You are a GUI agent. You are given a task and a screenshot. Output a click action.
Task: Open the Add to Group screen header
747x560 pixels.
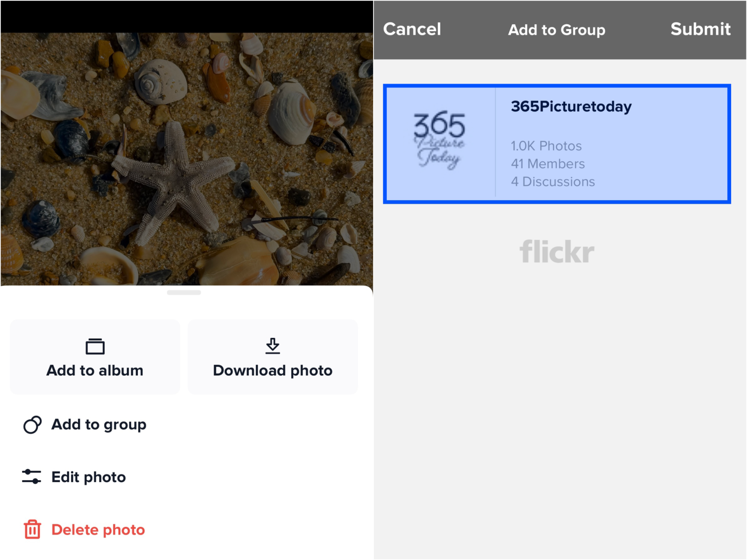pos(556,29)
